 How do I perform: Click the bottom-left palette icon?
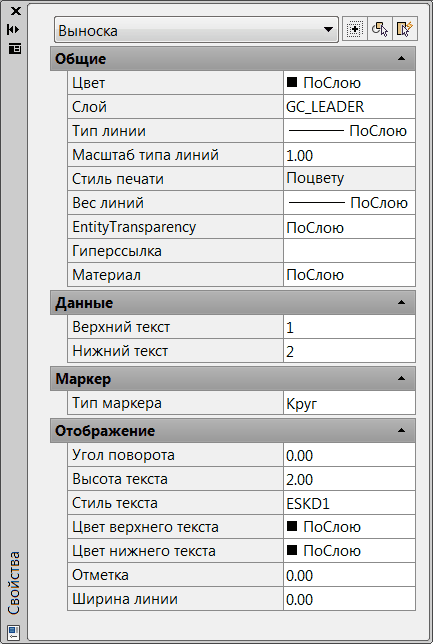[x=13, y=632]
